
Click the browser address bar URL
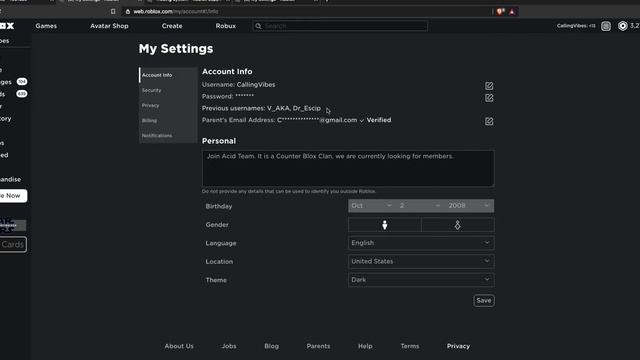click(176, 11)
